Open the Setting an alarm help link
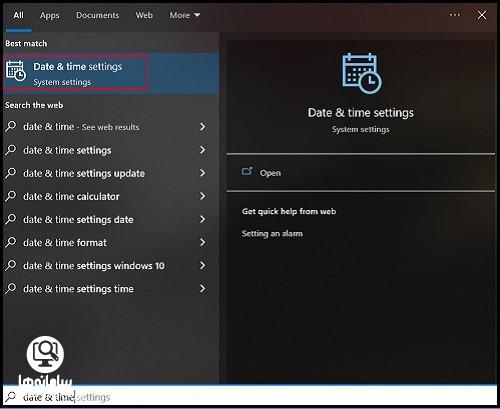 pos(272,234)
